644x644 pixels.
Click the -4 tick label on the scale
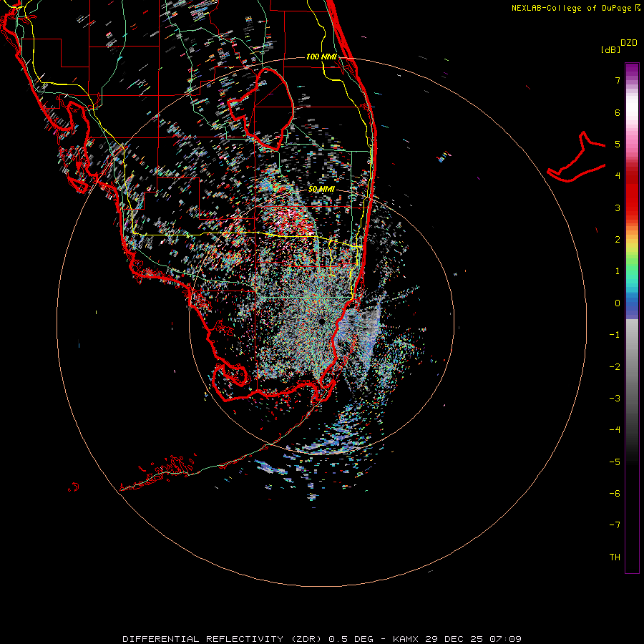tap(615, 429)
